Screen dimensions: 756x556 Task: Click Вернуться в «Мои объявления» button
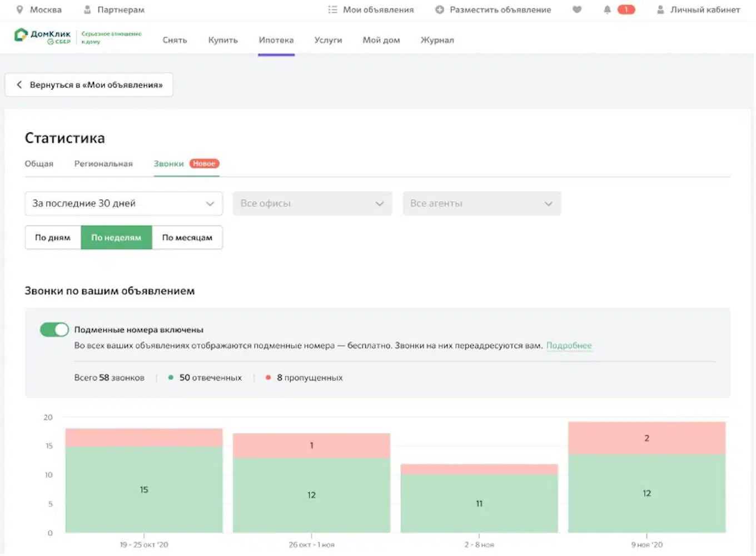coord(89,85)
